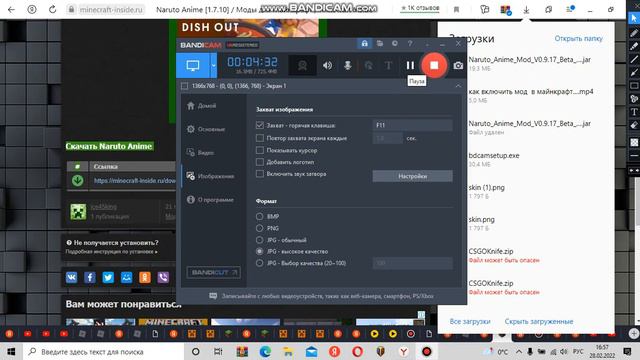Enable Повтор захвата экрана каждые checkbox

click(260, 138)
